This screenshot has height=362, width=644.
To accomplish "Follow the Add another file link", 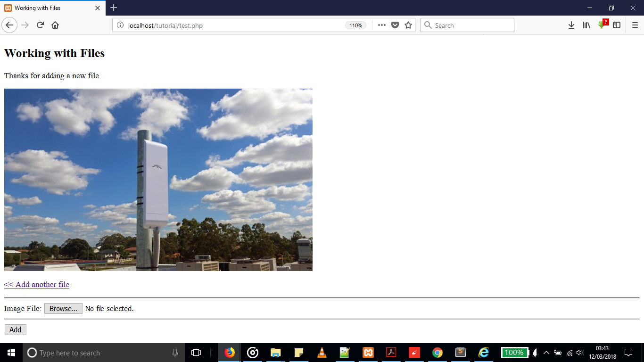I will pyautogui.click(x=37, y=285).
